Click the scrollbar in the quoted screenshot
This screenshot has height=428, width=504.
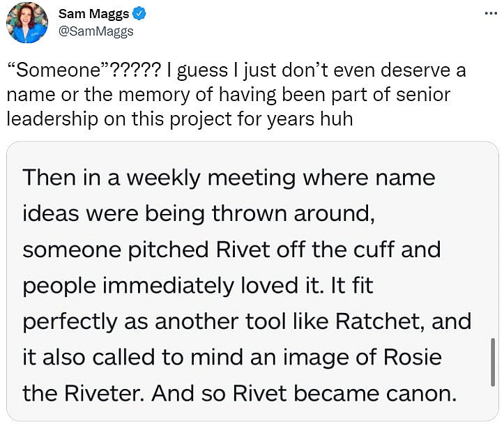click(493, 360)
